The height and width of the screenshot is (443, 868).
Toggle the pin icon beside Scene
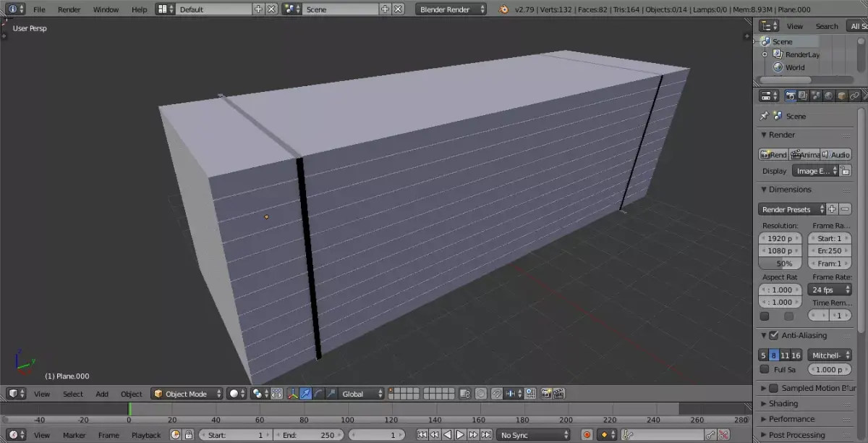click(764, 116)
